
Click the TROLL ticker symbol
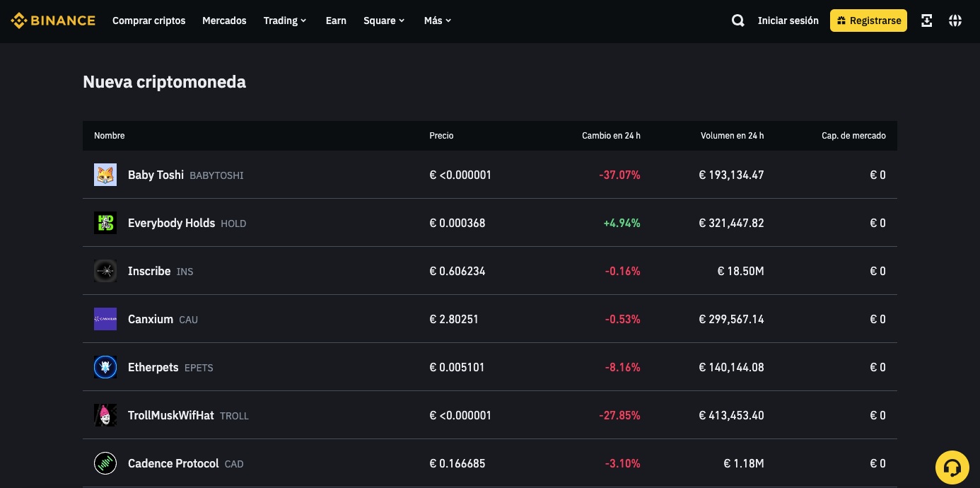pyautogui.click(x=234, y=416)
